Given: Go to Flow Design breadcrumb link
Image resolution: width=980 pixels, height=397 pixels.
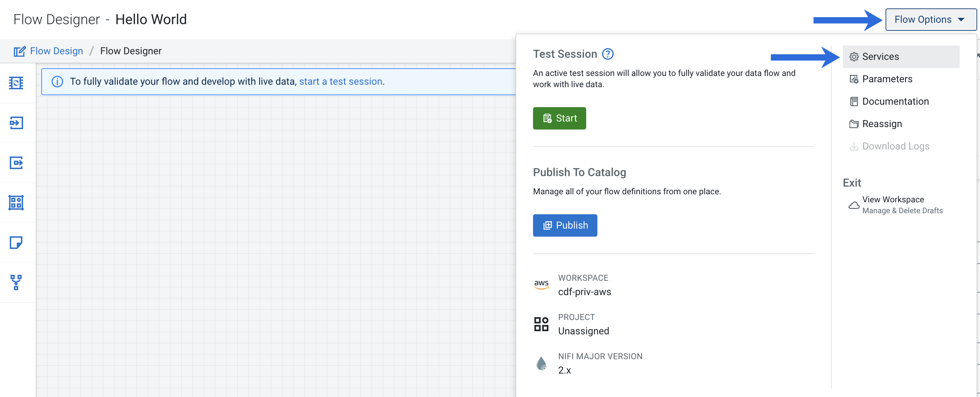Looking at the screenshot, I should [x=56, y=51].
